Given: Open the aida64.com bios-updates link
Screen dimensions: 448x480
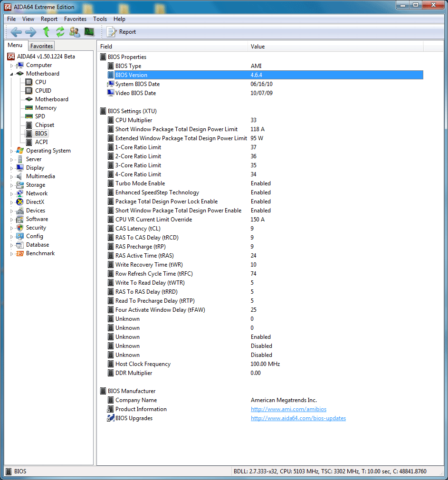Looking at the screenshot, I should [298, 418].
